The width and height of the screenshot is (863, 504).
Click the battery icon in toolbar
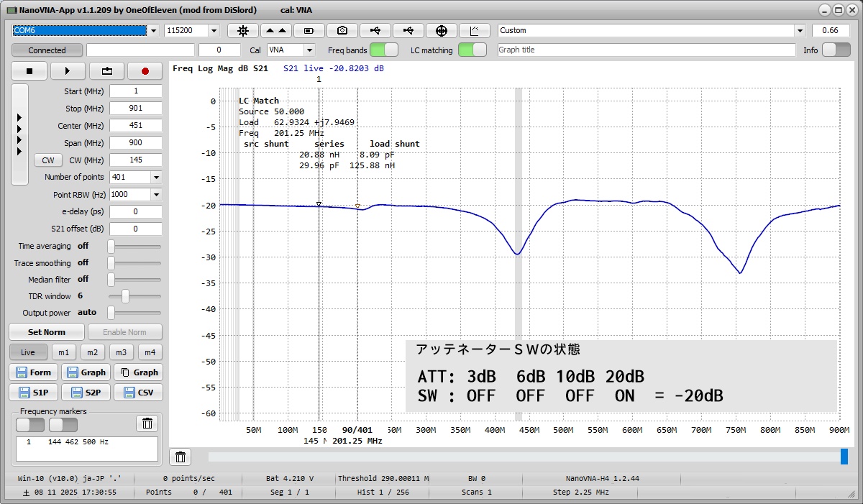coord(309,30)
